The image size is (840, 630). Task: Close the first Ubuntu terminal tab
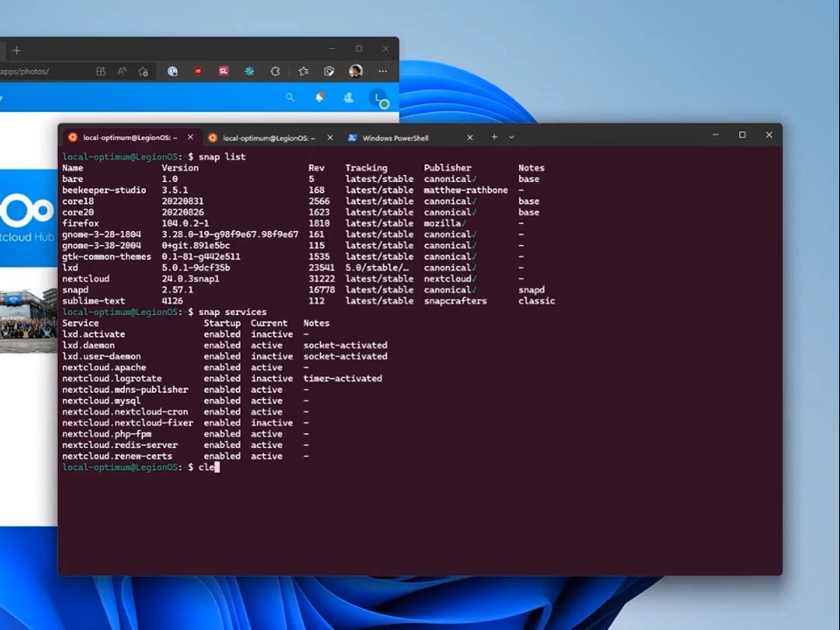[190, 137]
